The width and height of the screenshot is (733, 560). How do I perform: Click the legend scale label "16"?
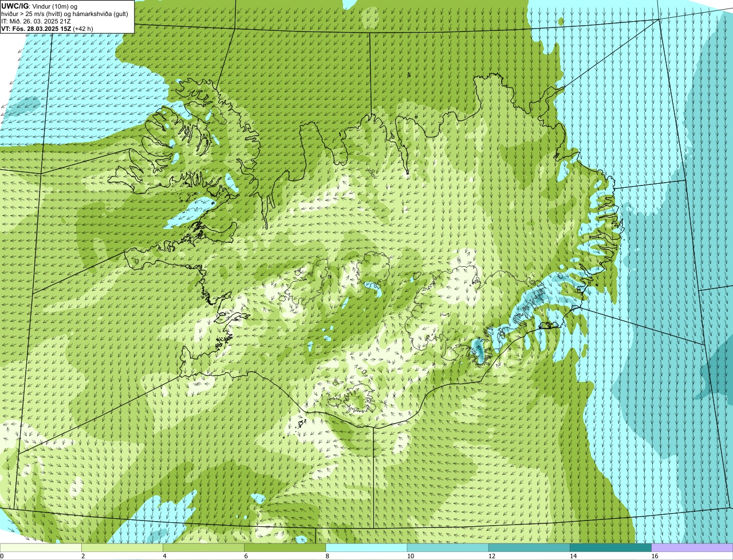coord(654,556)
